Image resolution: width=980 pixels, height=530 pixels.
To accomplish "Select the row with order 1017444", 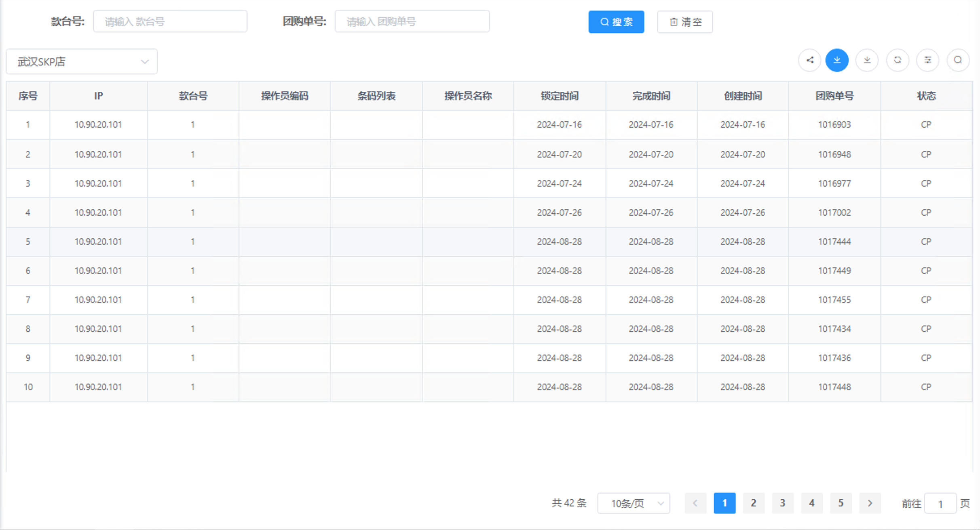I will pos(834,242).
